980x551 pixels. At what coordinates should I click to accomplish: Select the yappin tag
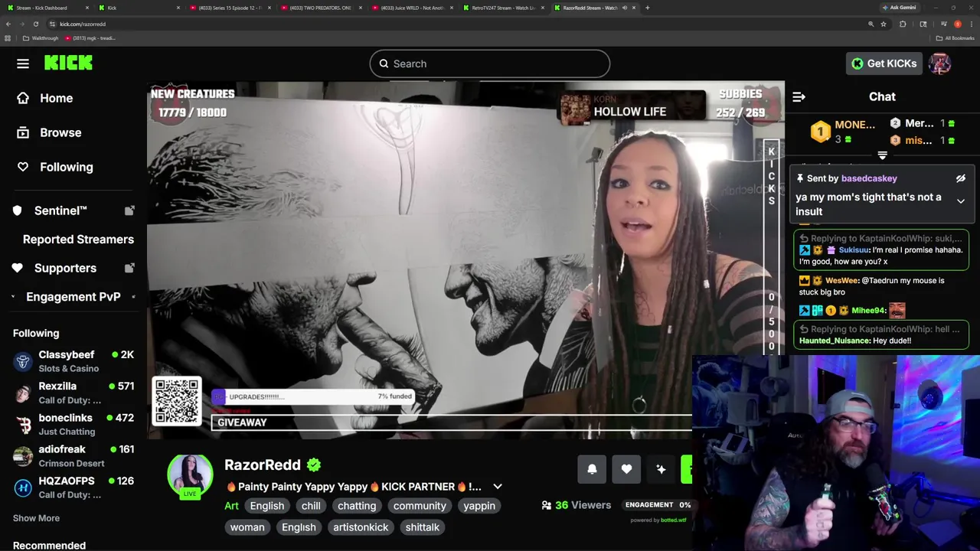point(479,506)
